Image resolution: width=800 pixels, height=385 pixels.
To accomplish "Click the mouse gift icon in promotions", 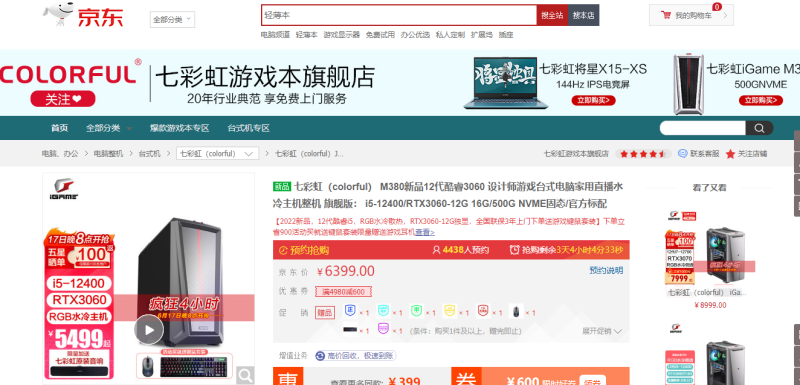I will coord(516,311).
